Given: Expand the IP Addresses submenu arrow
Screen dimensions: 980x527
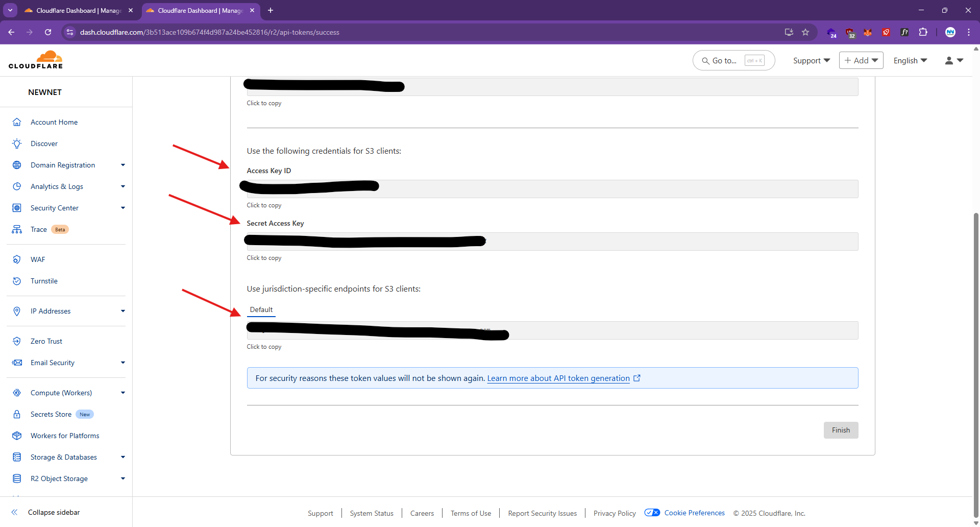Looking at the screenshot, I should (x=123, y=311).
